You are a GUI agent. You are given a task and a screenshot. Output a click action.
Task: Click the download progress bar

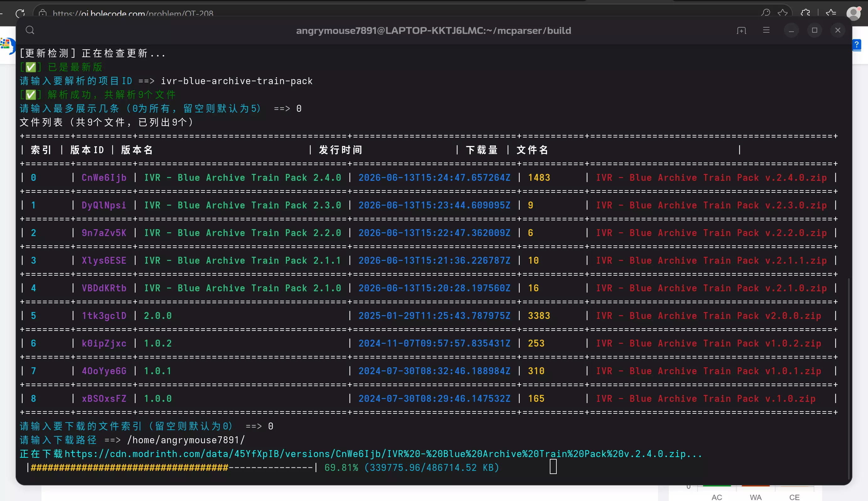172,468
